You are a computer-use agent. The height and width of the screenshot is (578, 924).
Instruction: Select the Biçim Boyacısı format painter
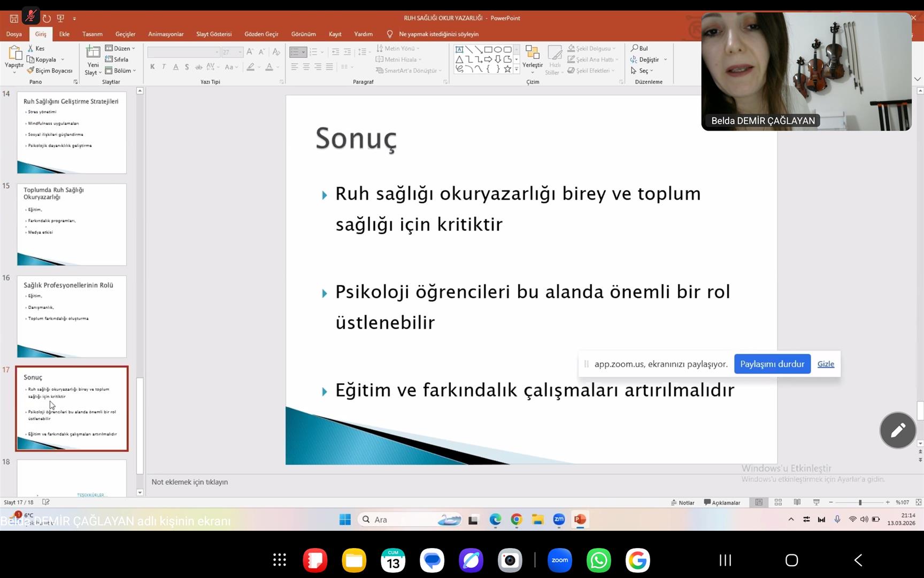[x=50, y=71]
